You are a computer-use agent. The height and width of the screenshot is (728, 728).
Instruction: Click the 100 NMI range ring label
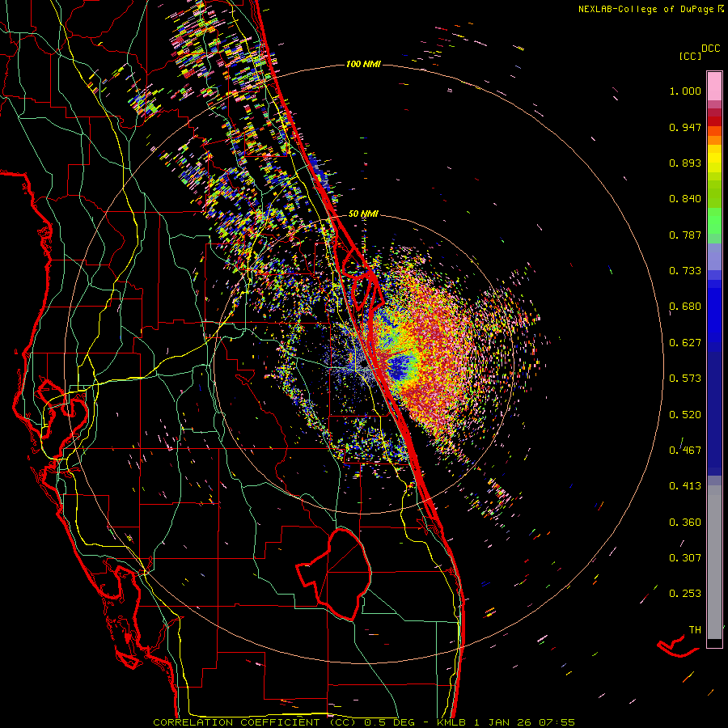(363, 64)
